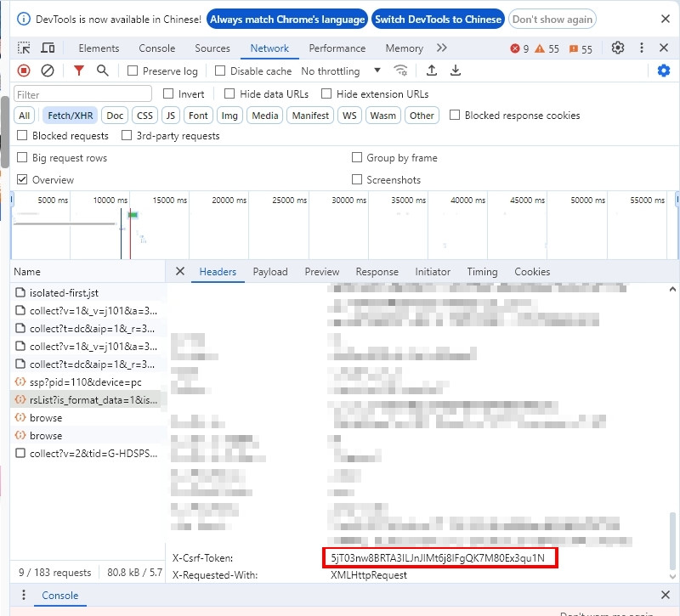
Task: Click the issues count 55 badge
Action: pos(581,48)
